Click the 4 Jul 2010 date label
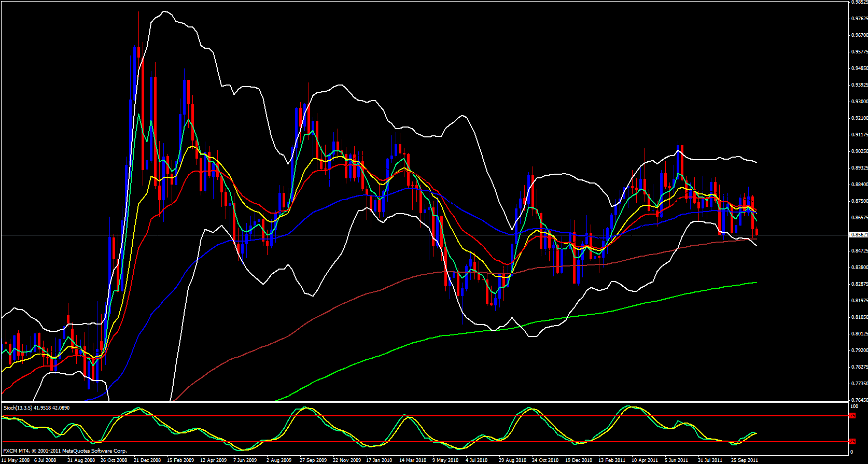 click(x=477, y=460)
